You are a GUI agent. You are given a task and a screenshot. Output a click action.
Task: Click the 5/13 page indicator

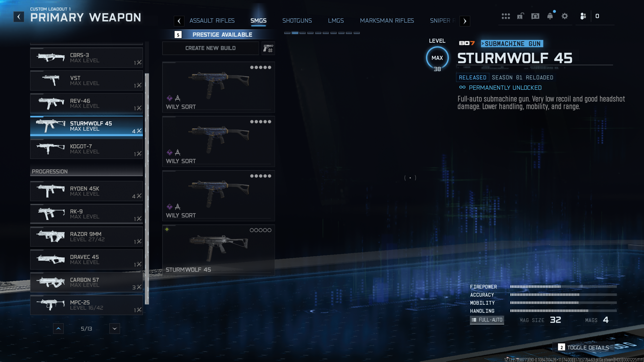[87, 329]
